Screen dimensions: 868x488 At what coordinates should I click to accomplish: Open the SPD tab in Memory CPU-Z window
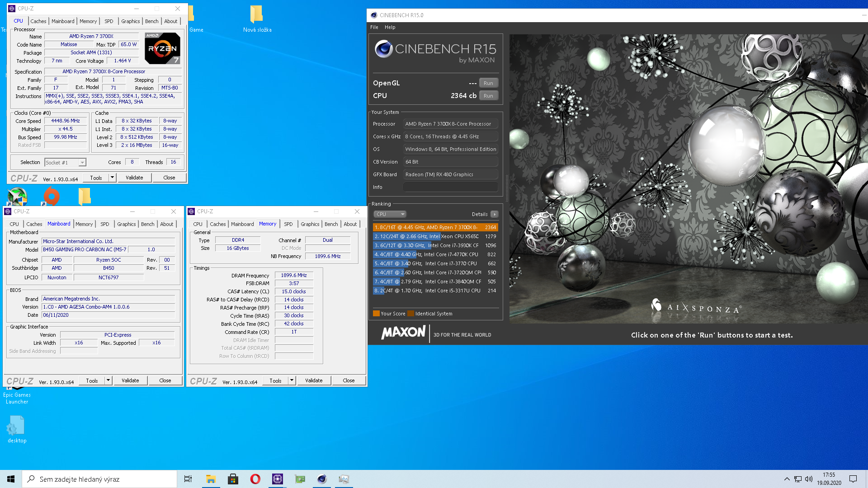[x=288, y=224]
